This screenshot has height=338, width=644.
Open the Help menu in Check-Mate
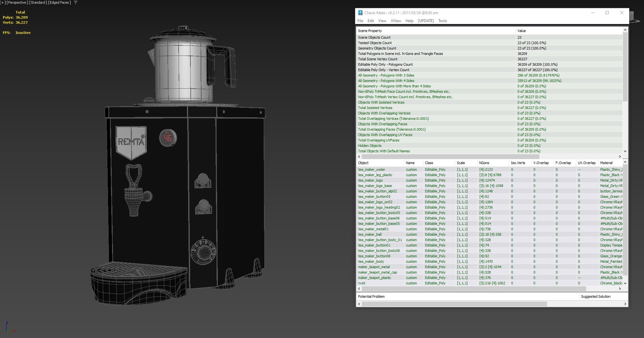(409, 21)
